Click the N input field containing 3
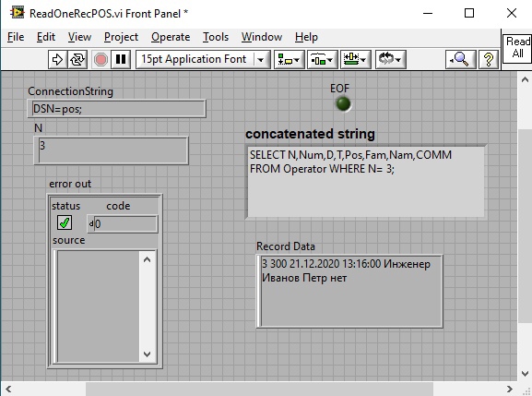The image size is (532, 396). point(112,150)
